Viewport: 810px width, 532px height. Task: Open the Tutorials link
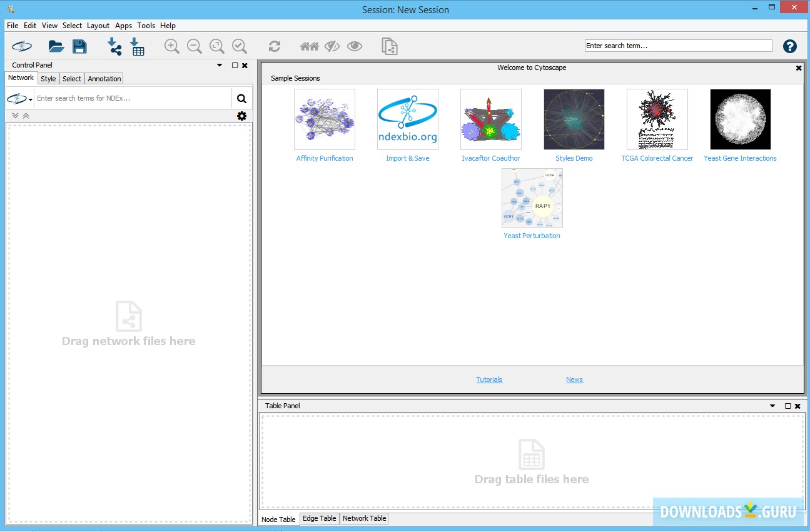[x=489, y=379]
